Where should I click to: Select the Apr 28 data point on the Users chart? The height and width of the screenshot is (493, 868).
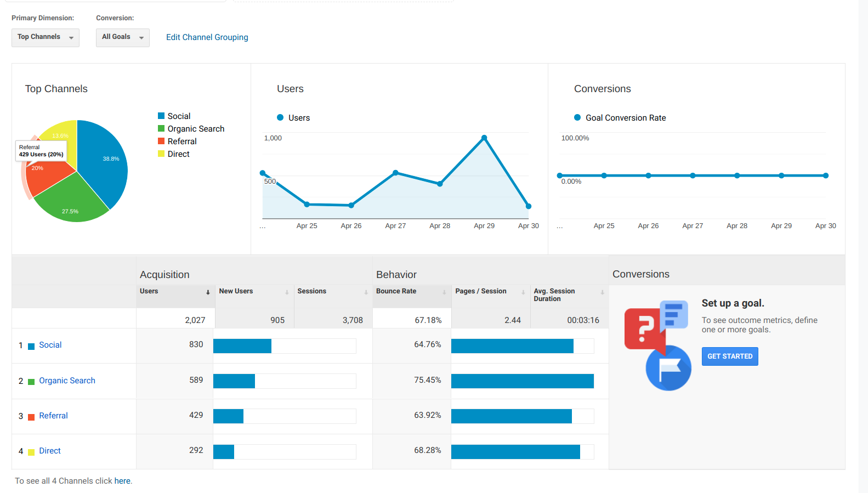click(440, 184)
